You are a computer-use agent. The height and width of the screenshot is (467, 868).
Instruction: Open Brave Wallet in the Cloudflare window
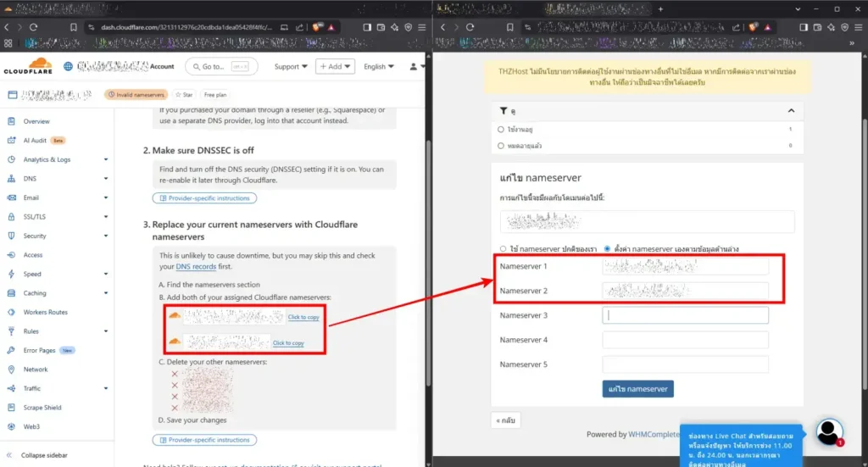click(x=381, y=27)
